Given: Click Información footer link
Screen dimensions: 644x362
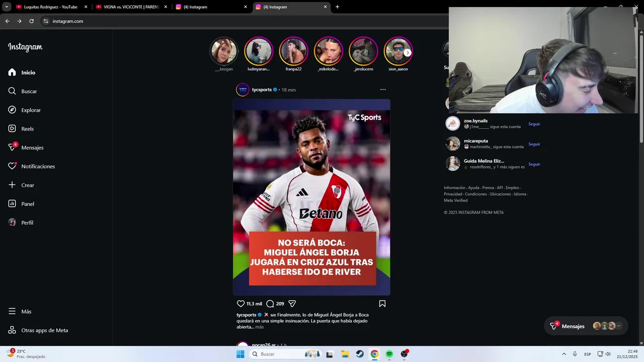Looking at the screenshot, I should point(454,188).
